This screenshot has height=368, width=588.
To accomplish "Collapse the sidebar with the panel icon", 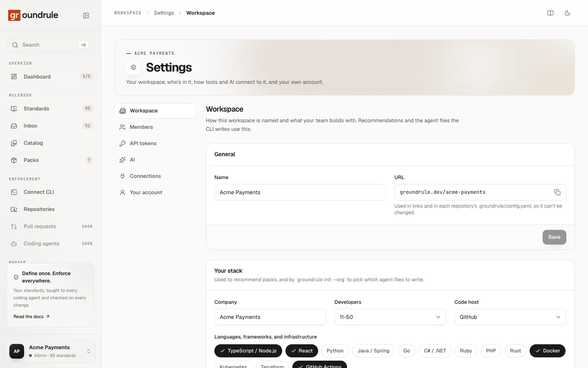I will (86, 16).
